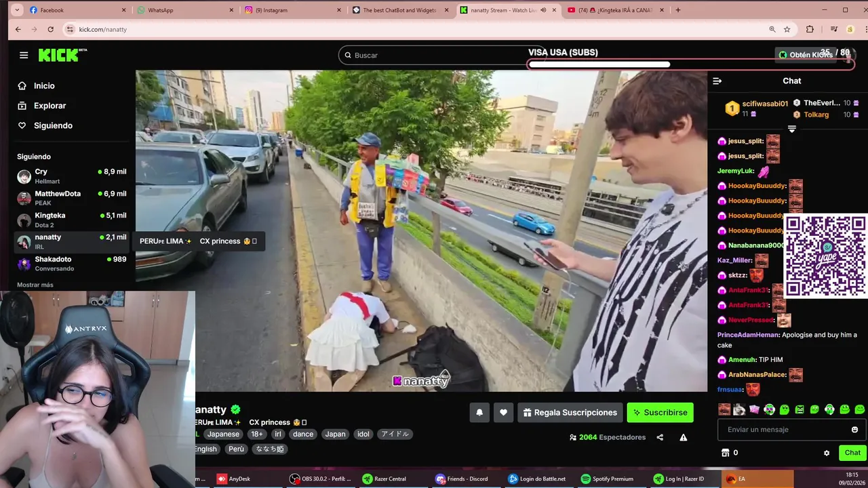Click JeremyLuk username in chat
Screen dimensions: 868x488
(736, 171)
